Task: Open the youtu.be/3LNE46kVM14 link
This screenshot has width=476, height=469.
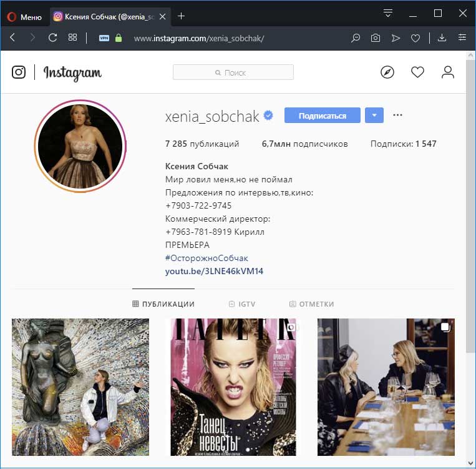Action: pyautogui.click(x=214, y=271)
